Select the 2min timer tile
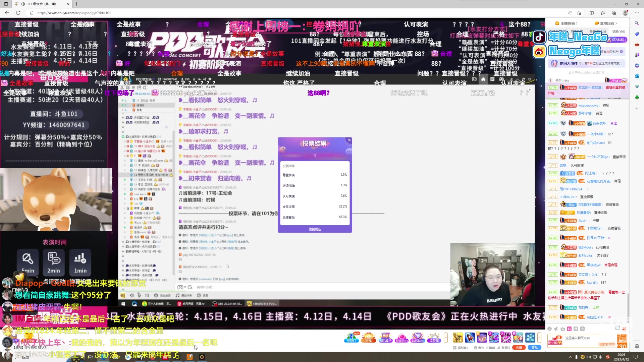 [x=54, y=262]
